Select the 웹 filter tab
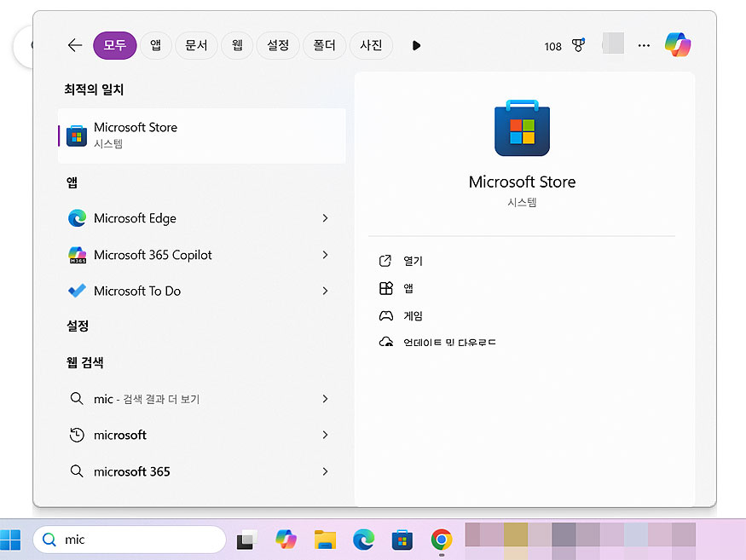 (x=237, y=45)
